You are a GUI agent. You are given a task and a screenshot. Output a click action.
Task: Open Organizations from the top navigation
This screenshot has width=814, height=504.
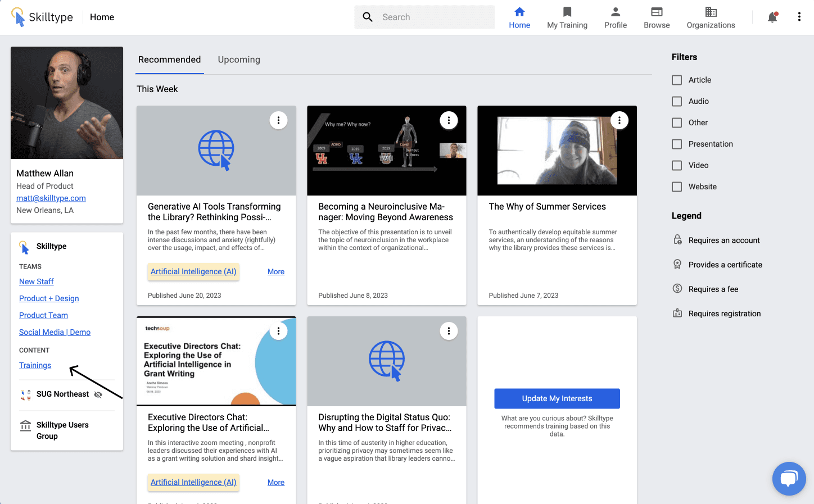[711, 17]
